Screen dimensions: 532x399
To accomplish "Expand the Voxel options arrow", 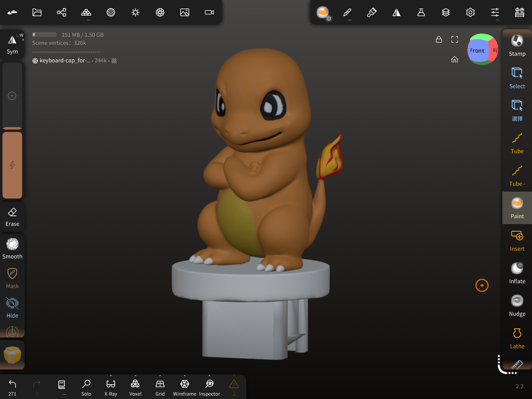I will (135, 376).
